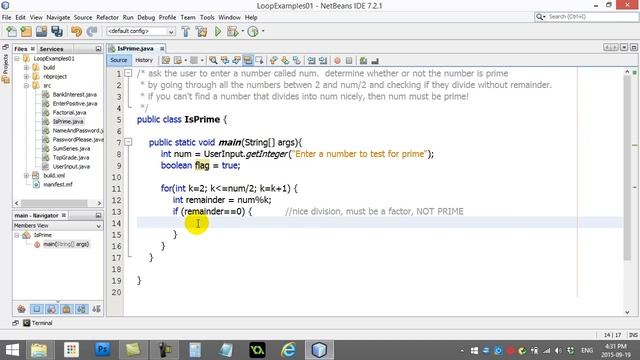Toggle Show Non-Public Members in Navigator
The height and width of the screenshot is (360, 640).
click(x=67, y=309)
